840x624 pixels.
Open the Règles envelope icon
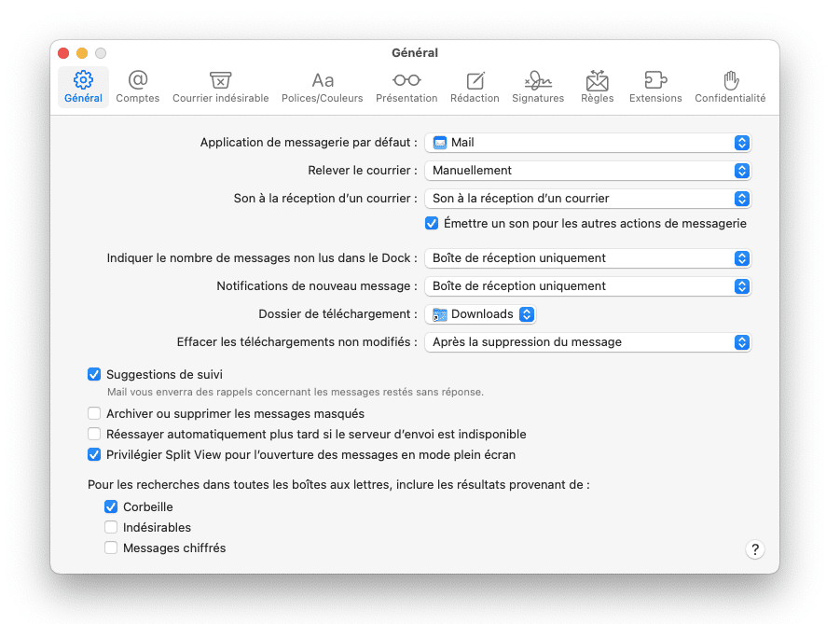(597, 80)
